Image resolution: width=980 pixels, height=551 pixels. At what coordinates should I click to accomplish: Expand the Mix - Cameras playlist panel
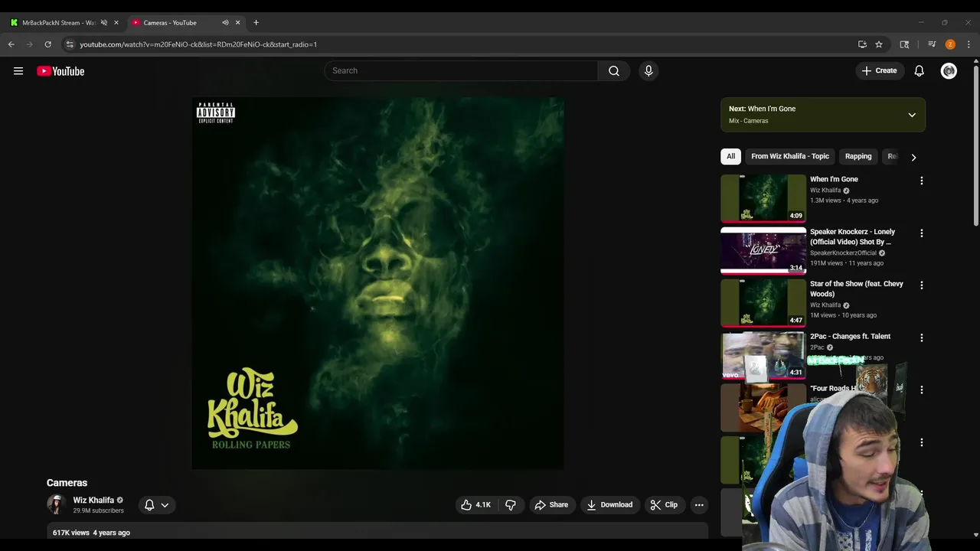[912, 115]
